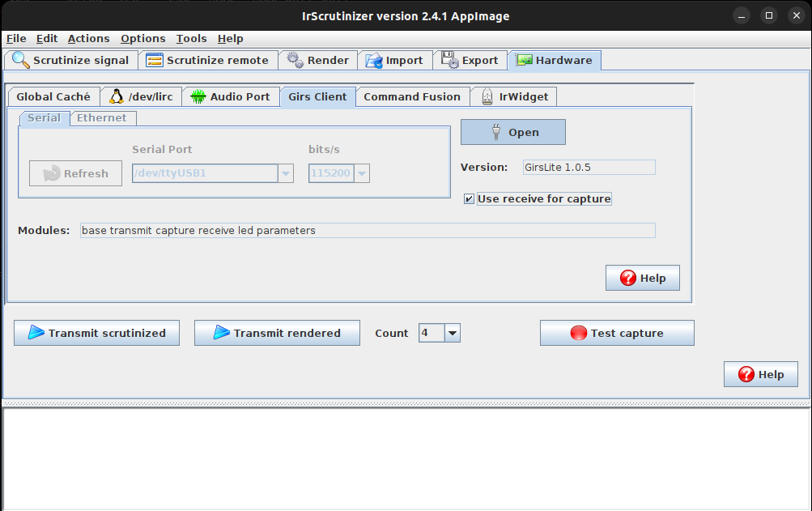Image resolution: width=812 pixels, height=511 pixels.
Task: Expand the Count dropdown
Action: point(452,333)
